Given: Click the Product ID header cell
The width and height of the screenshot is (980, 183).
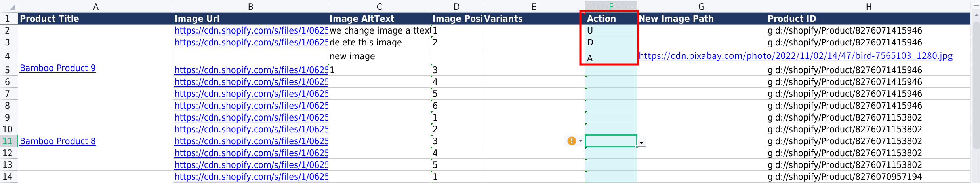Looking at the screenshot, I should 868,19.
